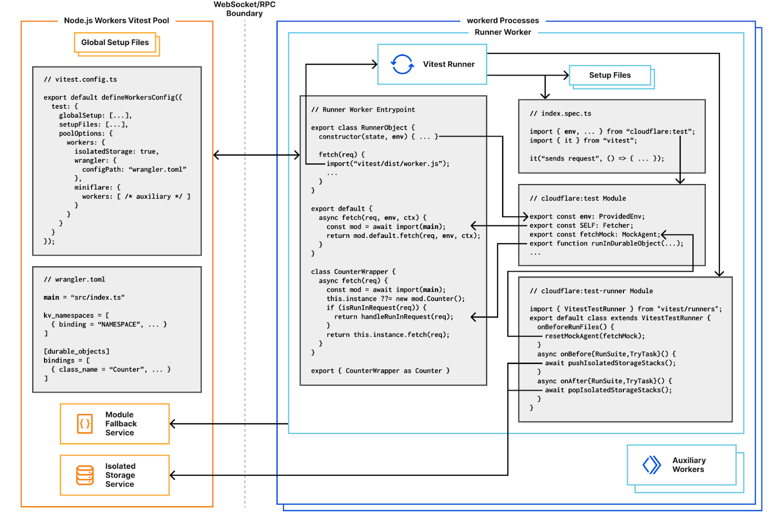This screenshot has height=532, width=783.
Task: Click the 'onBeforeRunFiles() {' line
Action: click(x=576, y=327)
